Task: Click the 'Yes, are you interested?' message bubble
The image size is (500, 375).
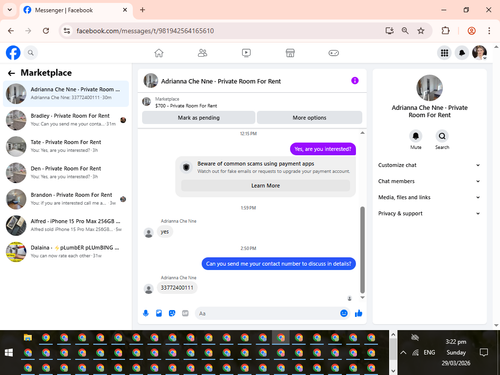Action: (x=323, y=149)
